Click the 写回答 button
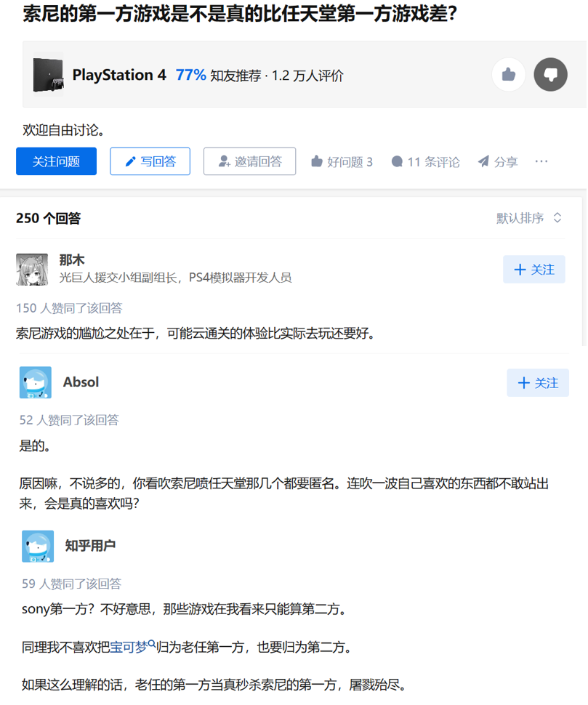588x705 pixels. point(150,161)
